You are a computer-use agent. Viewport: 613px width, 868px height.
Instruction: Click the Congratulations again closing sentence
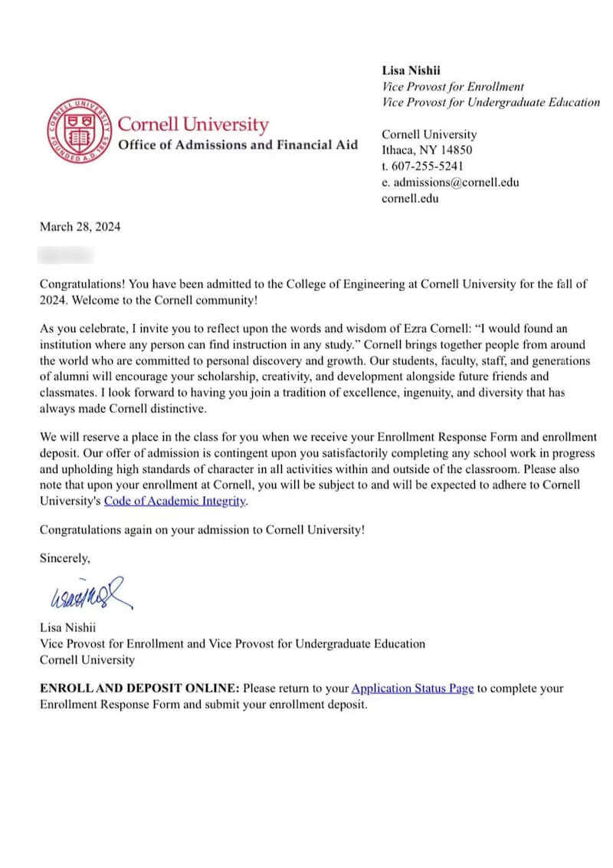(202, 530)
